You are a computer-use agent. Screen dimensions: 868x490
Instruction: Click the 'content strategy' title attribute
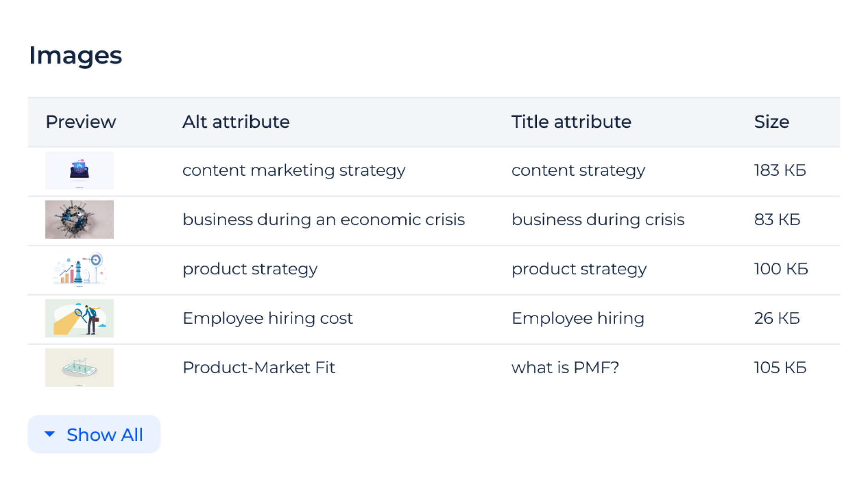coord(578,171)
